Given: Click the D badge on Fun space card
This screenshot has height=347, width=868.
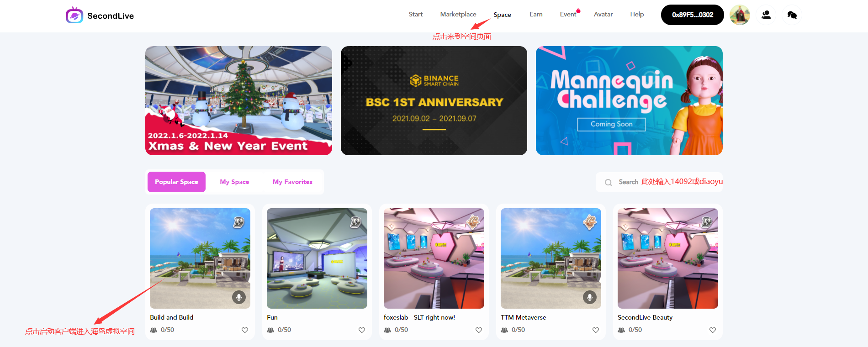Looking at the screenshot, I should tap(356, 222).
